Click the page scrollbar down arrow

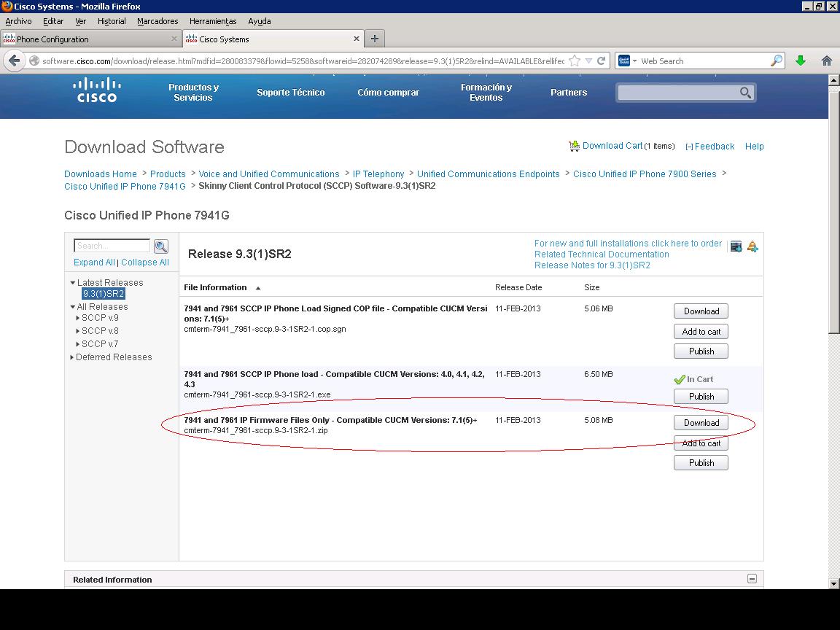(833, 583)
